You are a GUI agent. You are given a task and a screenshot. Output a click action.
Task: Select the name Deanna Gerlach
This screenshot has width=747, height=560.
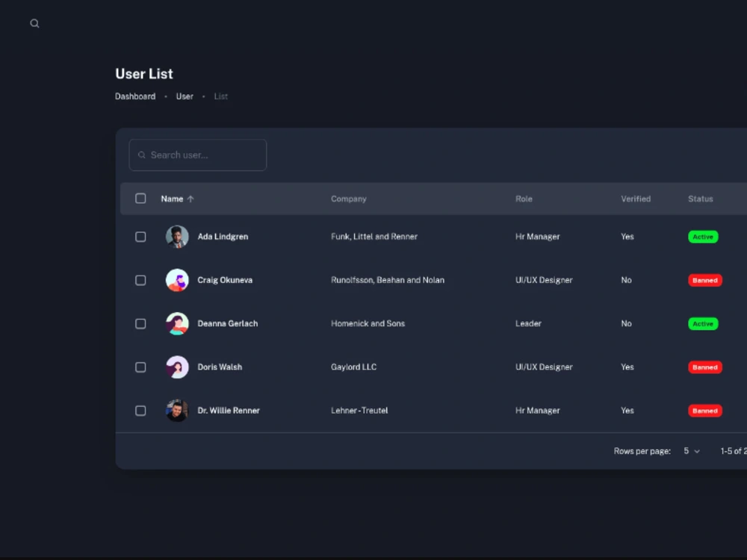228,324
